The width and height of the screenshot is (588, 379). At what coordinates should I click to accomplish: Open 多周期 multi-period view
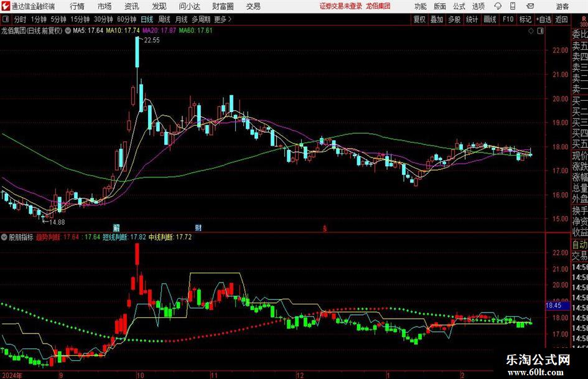(x=200, y=19)
